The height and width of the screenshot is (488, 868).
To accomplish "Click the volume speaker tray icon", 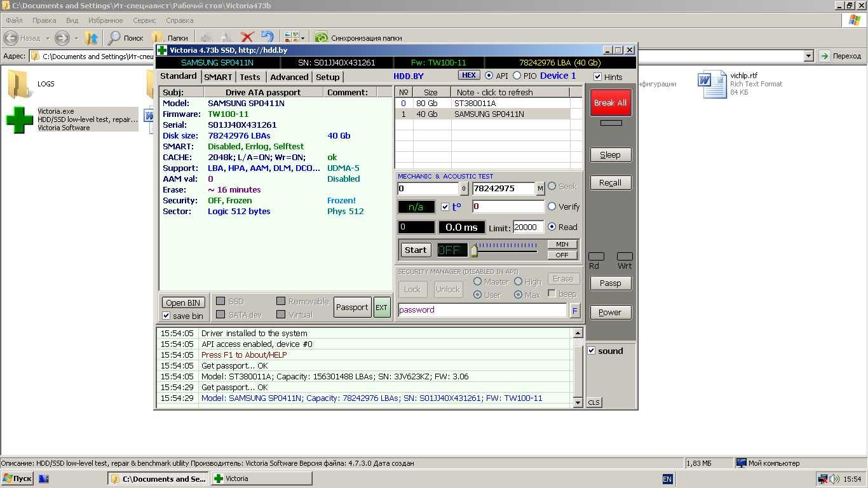I will (x=834, y=479).
